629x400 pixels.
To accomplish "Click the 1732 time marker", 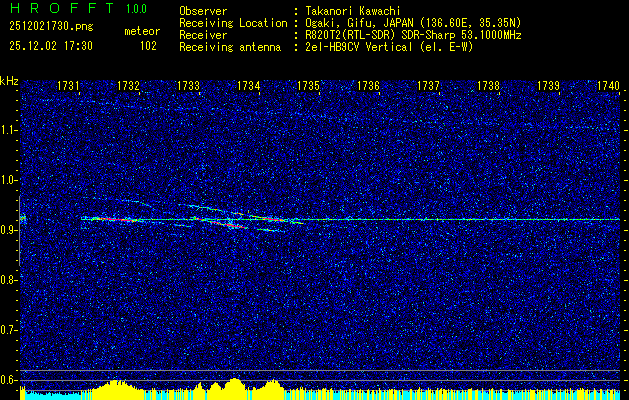I will pos(128,85).
